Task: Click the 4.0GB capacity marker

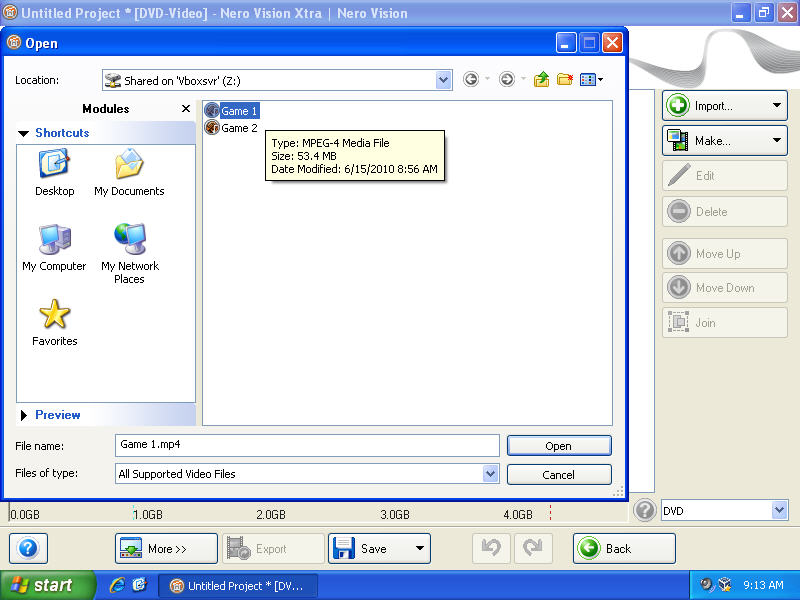Action: [518, 514]
